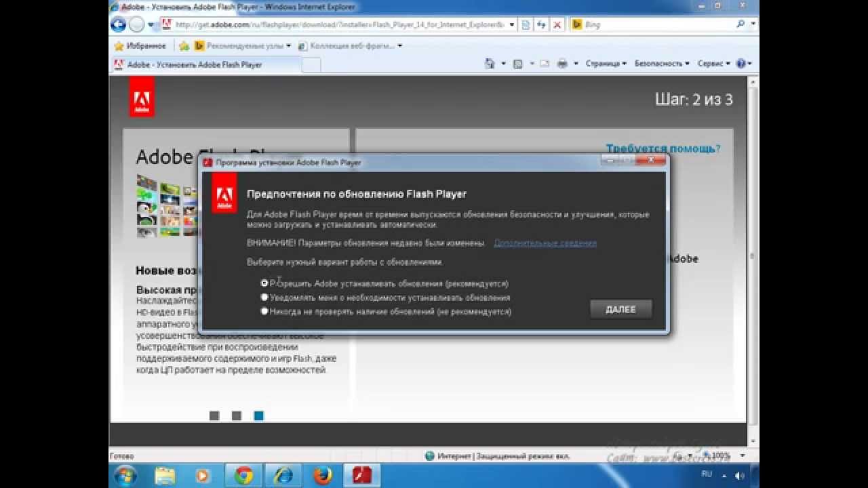The image size is (868, 488).
Task: Click the Adobe logo on the web page
Action: (x=142, y=97)
